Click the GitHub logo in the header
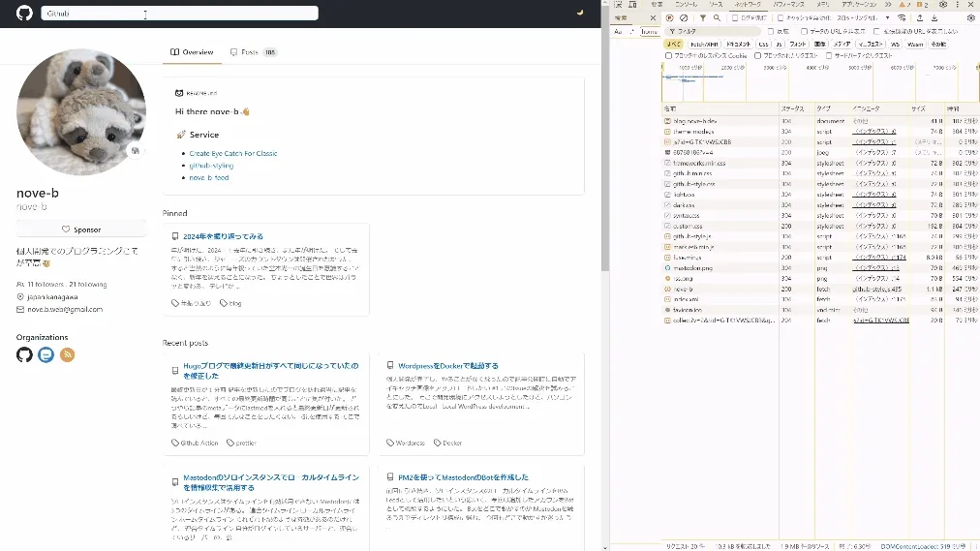 tap(24, 14)
